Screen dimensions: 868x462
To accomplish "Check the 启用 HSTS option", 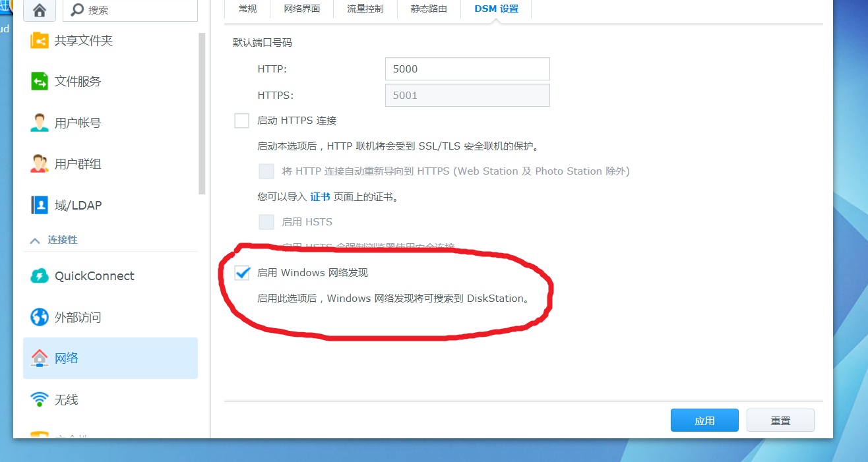I will click(266, 222).
